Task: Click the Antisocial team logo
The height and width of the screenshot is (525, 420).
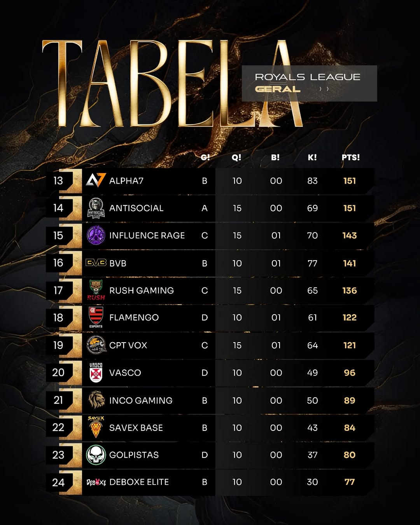Action: [96, 208]
